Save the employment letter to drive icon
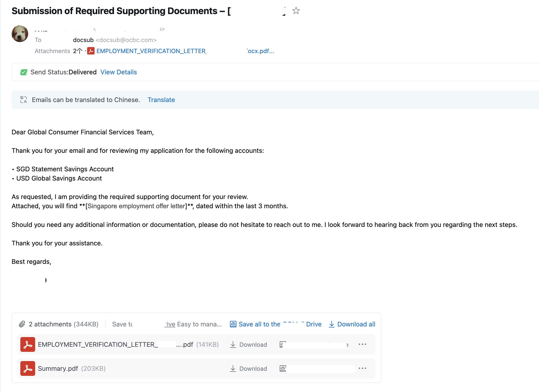 point(282,344)
